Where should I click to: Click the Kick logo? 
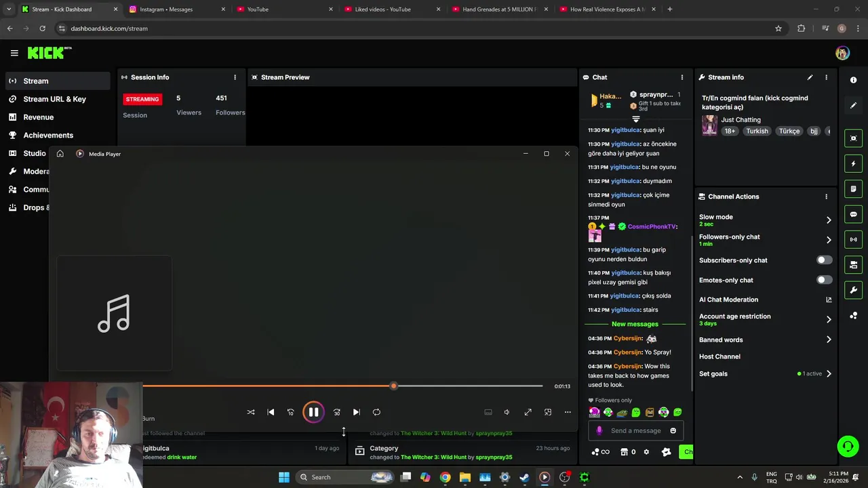point(50,53)
